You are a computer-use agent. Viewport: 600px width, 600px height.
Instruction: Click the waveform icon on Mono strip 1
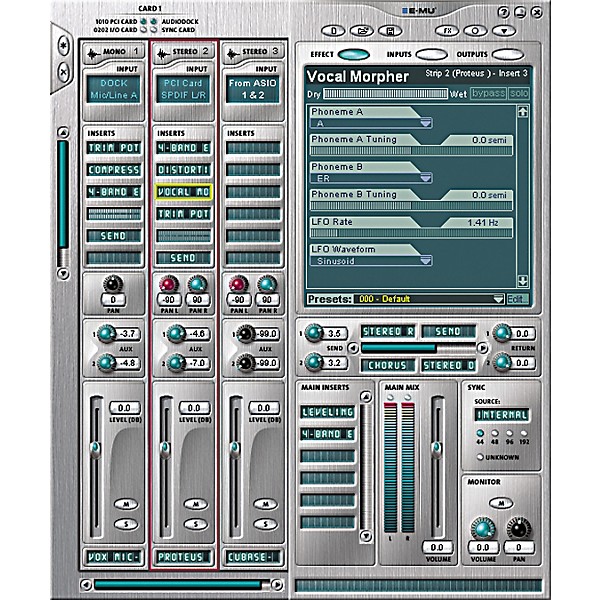tap(92, 54)
